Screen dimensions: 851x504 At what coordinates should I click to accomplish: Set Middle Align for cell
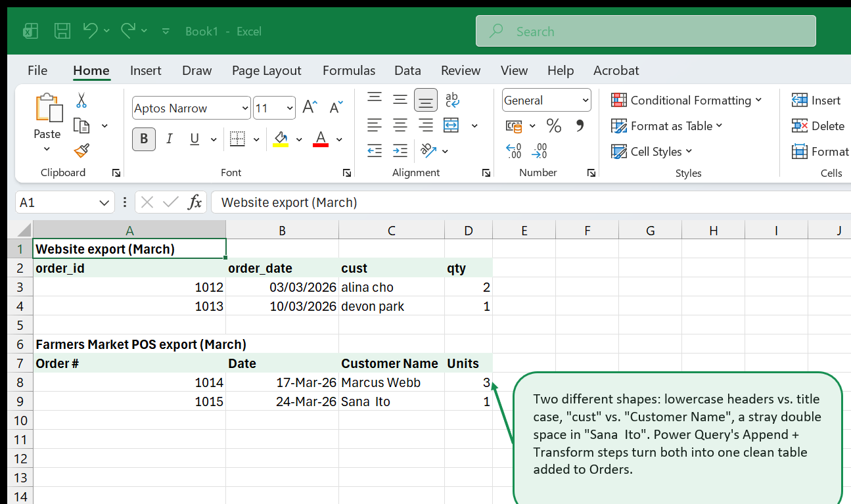click(400, 99)
